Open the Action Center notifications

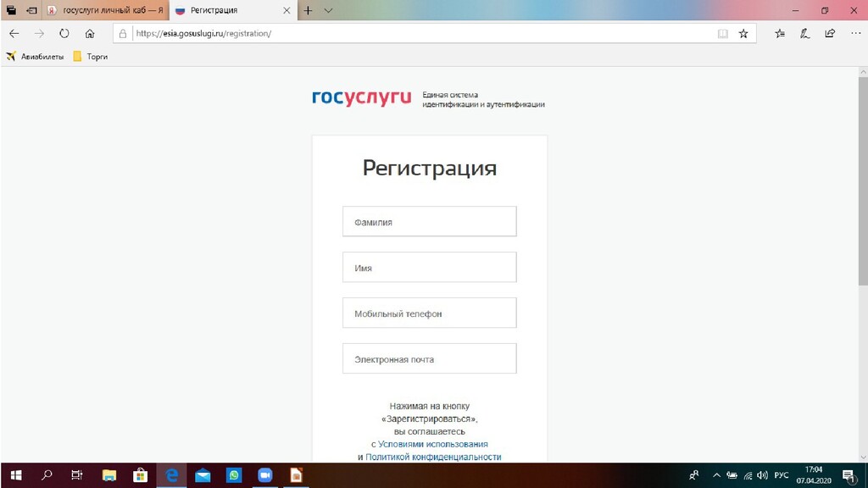[849, 475]
